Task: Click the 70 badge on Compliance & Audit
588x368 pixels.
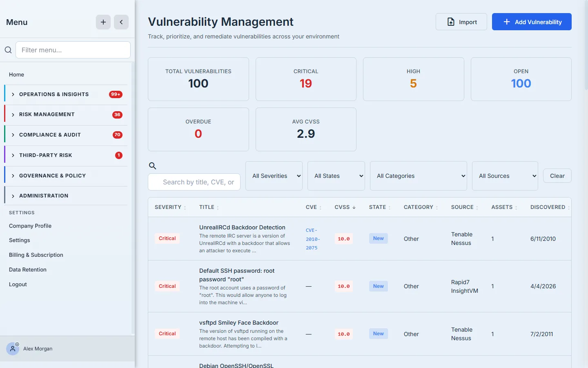Action: coord(117,135)
